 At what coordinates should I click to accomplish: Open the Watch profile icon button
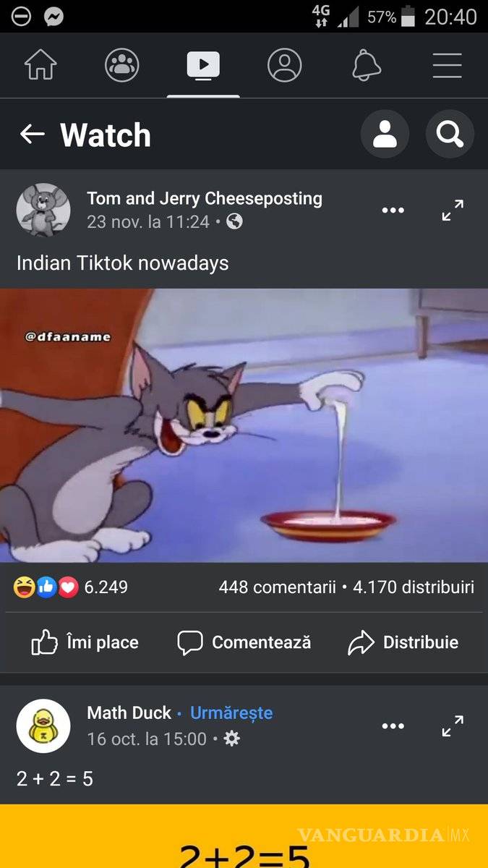coord(385,135)
